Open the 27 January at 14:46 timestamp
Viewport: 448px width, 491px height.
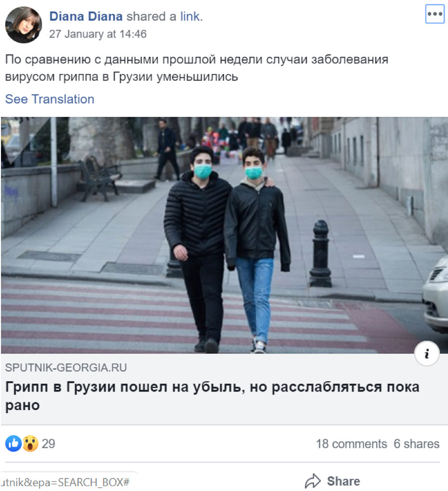point(98,34)
